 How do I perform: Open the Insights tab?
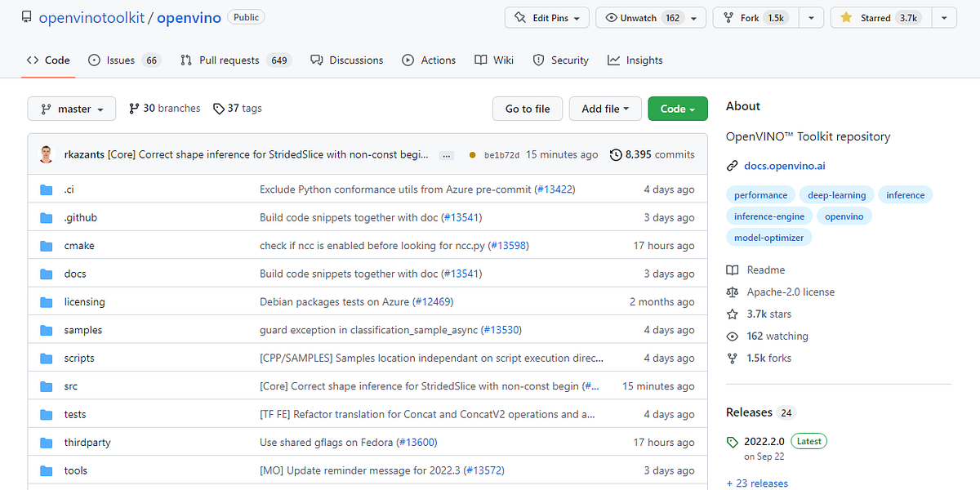pyautogui.click(x=635, y=60)
